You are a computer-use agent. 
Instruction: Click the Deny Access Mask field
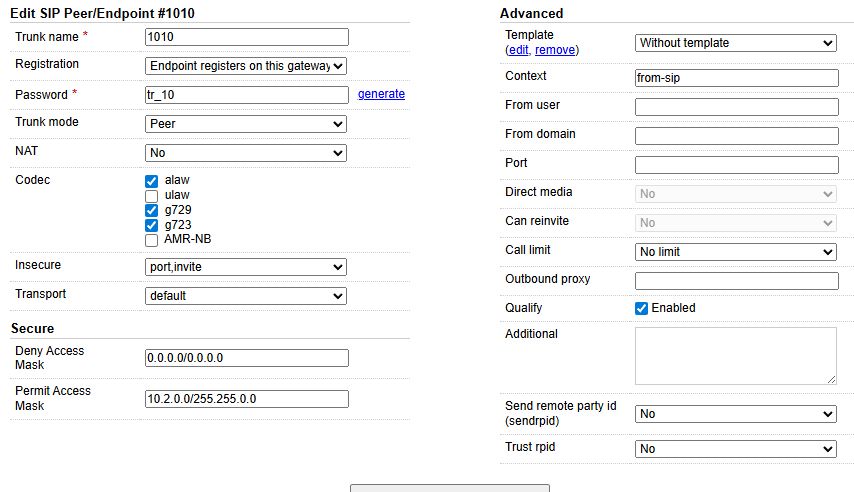tap(247, 358)
